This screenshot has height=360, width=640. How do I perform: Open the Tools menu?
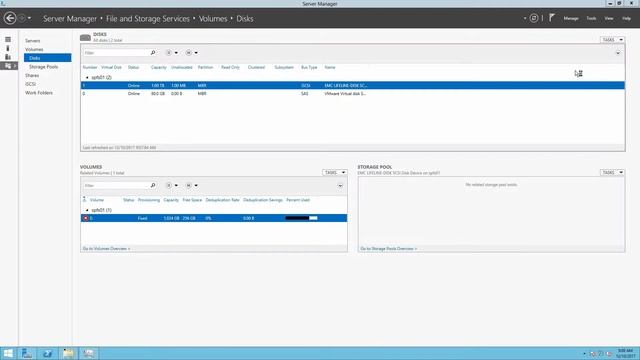click(591, 18)
